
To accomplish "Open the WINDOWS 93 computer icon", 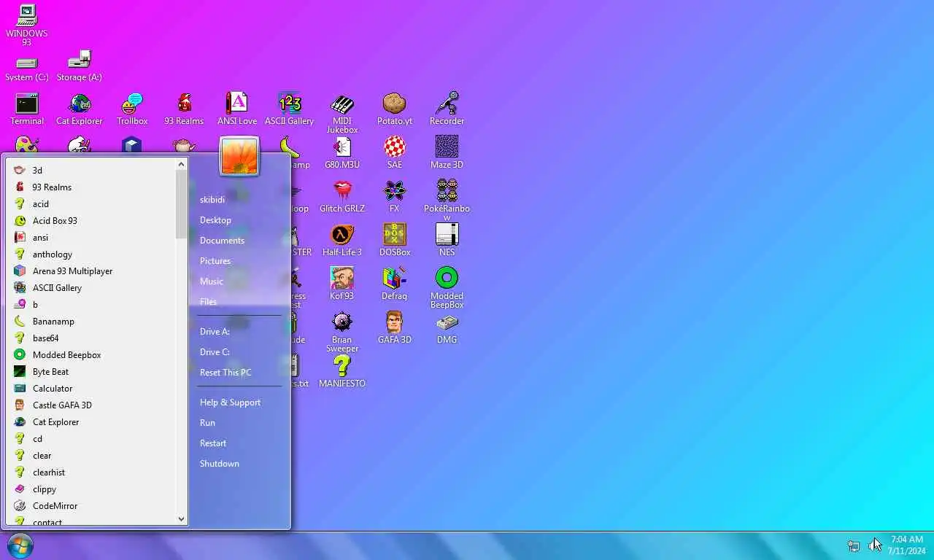I will coord(27,25).
